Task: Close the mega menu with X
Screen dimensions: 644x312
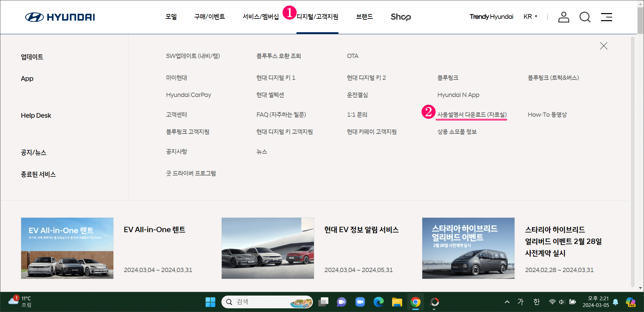Action: point(604,46)
